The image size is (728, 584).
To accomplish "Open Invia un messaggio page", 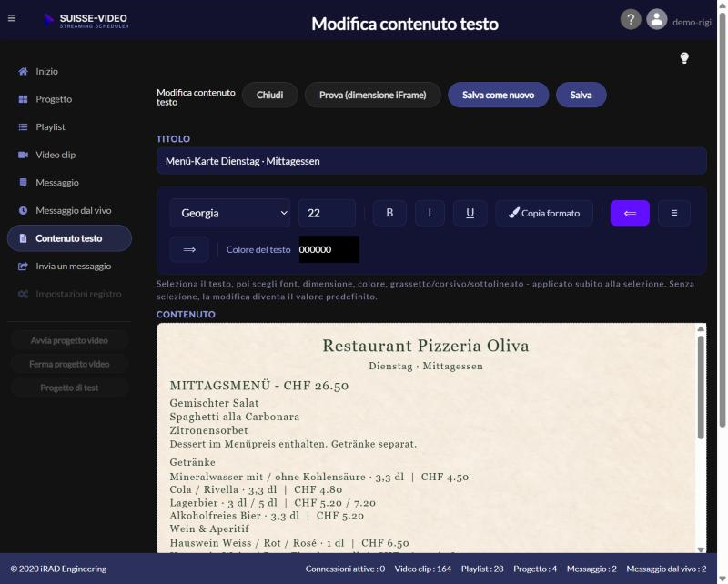I will coord(74,266).
